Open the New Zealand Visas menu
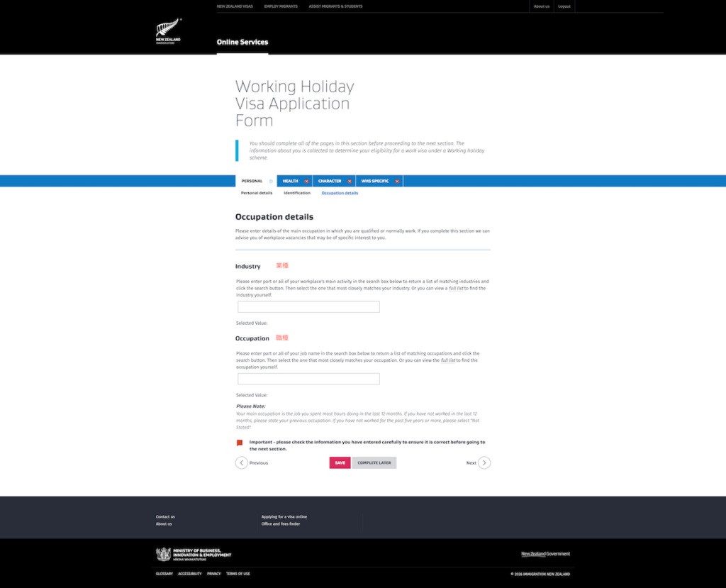The image size is (726, 588). tap(235, 6)
